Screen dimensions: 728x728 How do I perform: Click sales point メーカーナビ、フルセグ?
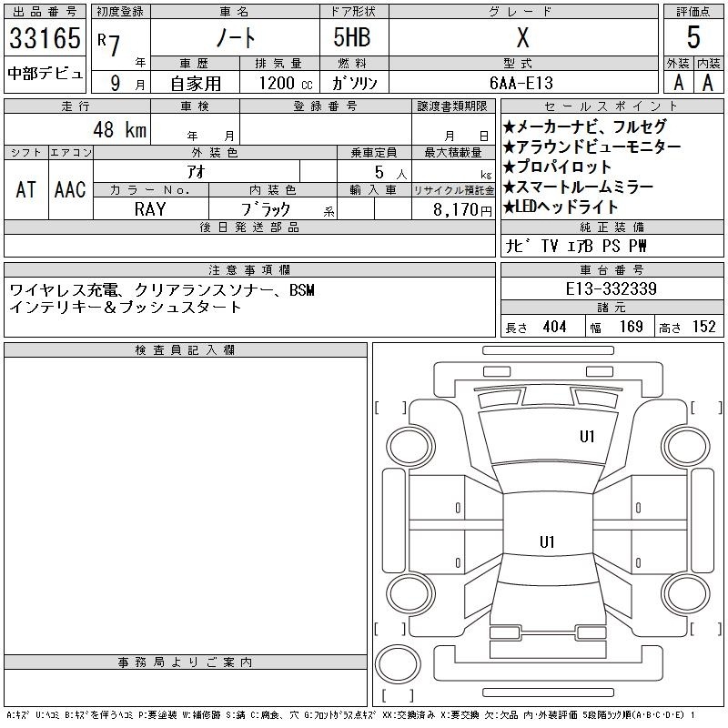585,126
